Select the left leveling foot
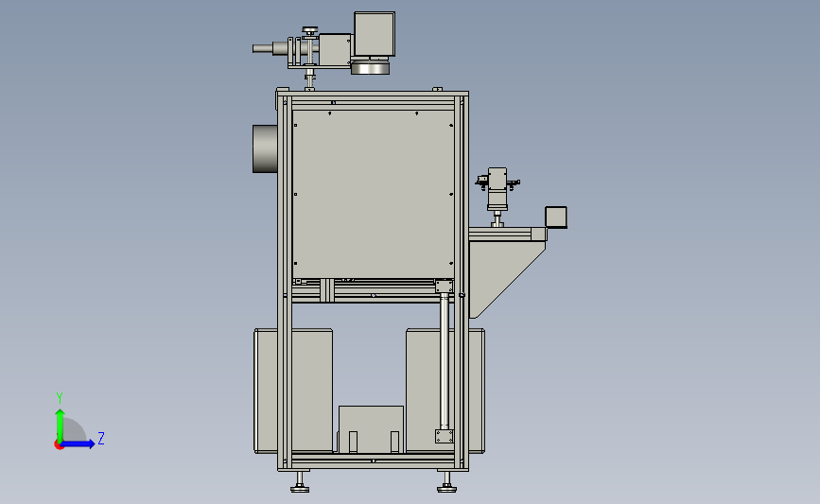The width and height of the screenshot is (820, 504). click(x=300, y=482)
